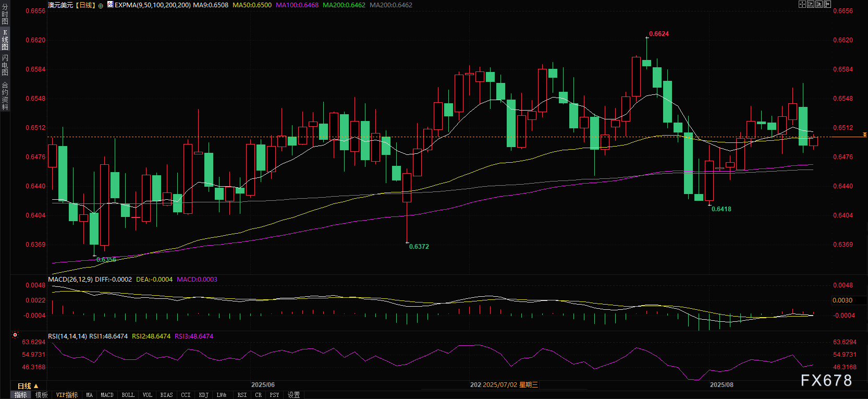Click the crosshair cursor icon at top right
The image size is (868, 399).
[x=802, y=4]
